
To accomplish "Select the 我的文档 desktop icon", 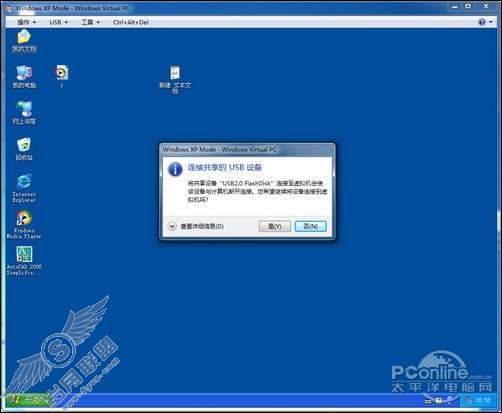I will pos(24,41).
